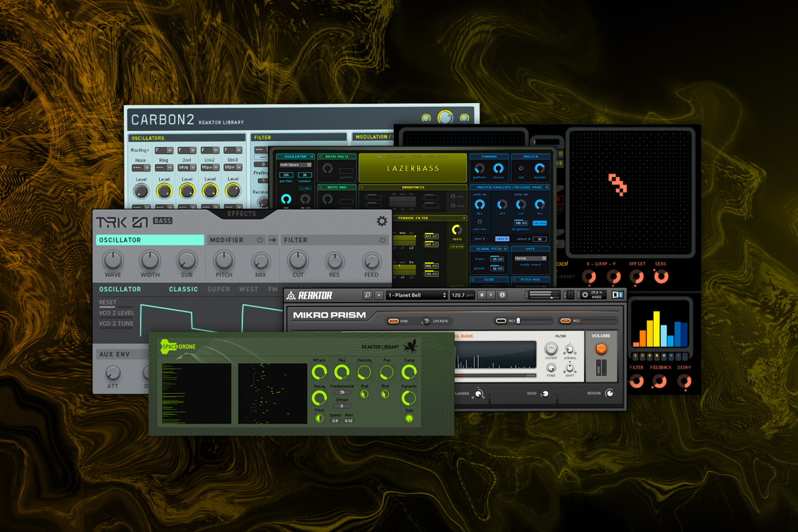
Task: Toggle stretch in Lazerbass Periodic Filter
Action: [457, 247]
